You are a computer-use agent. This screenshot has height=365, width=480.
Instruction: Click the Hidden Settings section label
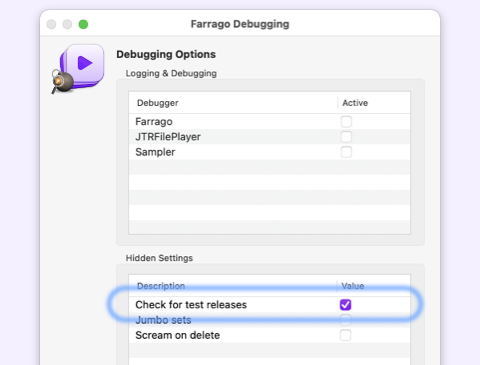[159, 258]
